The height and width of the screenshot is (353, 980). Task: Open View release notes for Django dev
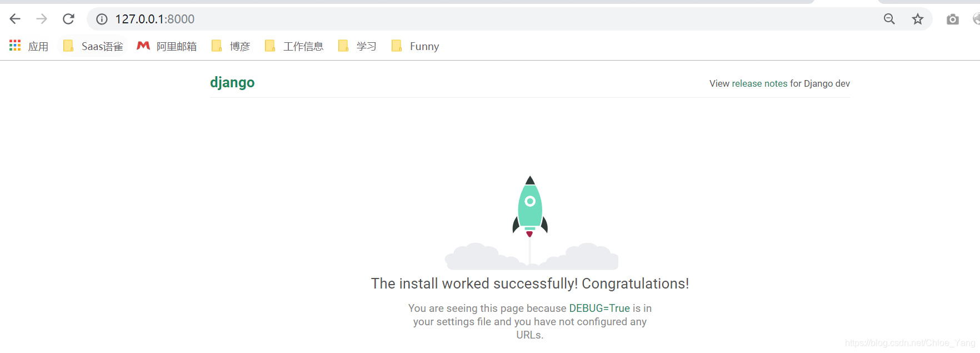779,83
